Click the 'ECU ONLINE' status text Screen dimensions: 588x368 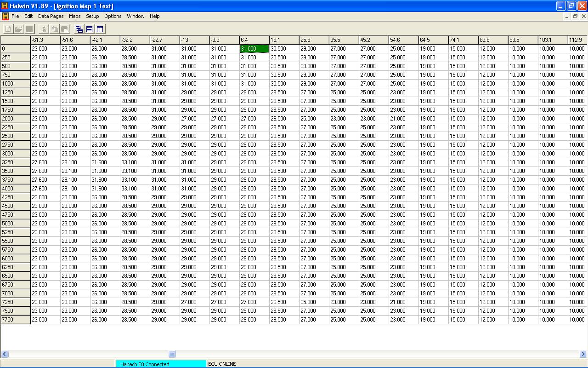(222, 364)
